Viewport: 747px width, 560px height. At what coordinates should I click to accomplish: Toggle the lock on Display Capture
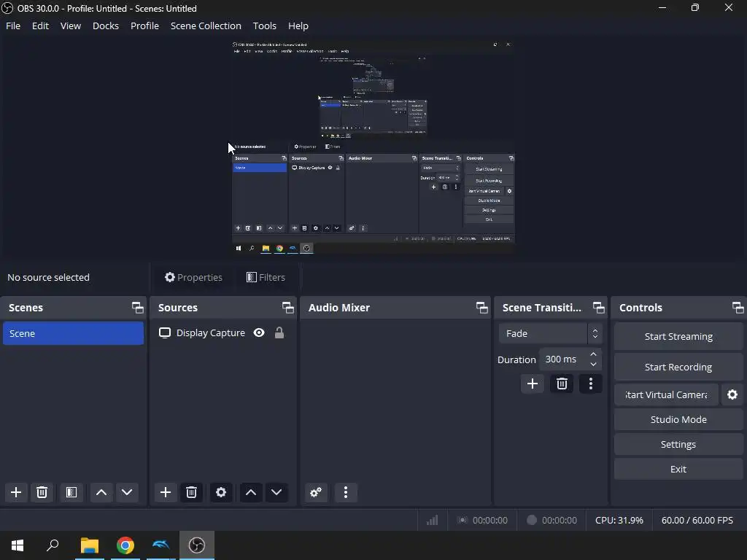point(279,332)
